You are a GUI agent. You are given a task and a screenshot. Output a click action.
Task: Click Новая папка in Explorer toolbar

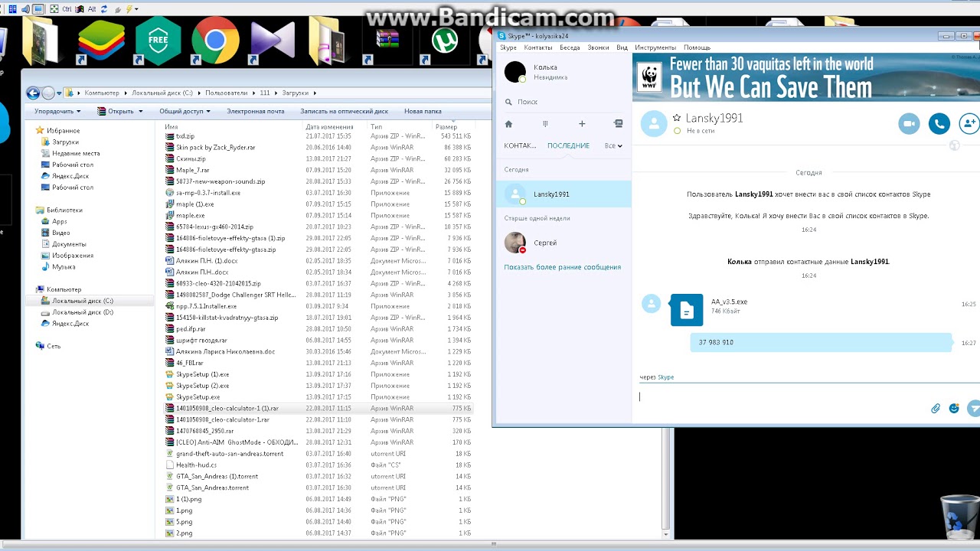423,111
